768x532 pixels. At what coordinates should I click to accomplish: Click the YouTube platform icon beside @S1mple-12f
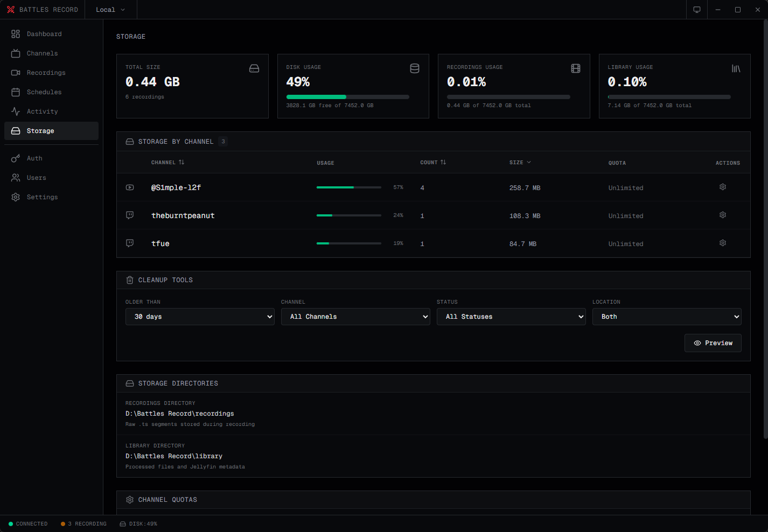pyautogui.click(x=129, y=187)
